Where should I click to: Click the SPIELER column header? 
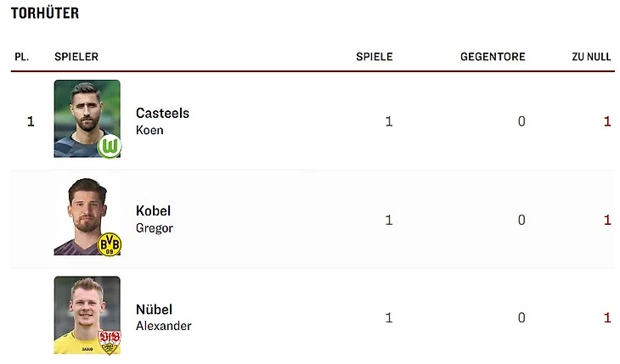click(76, 57)
